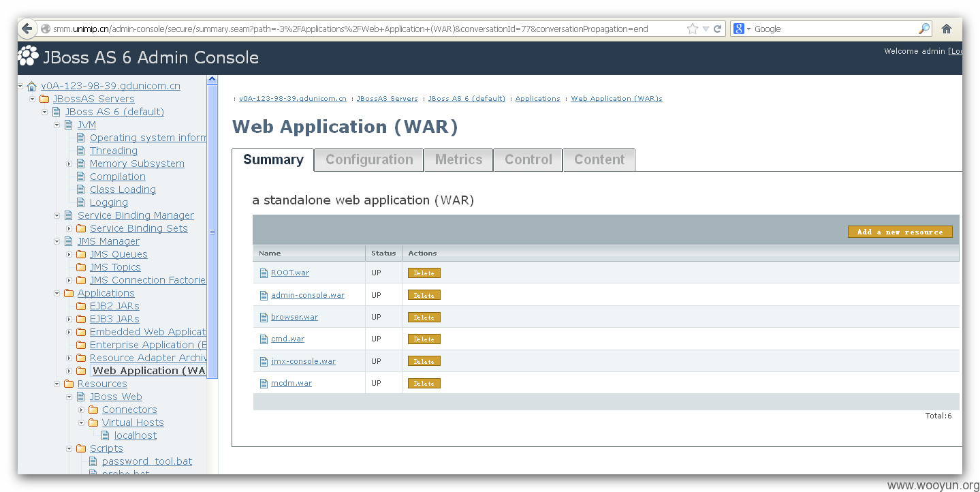980x492 pixels.
Task: Collapse the JMS Manager node
Action: pos(57,241)
